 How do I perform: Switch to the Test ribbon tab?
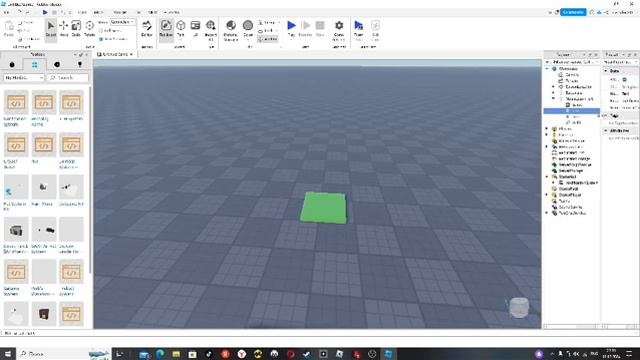pos(138,12)
